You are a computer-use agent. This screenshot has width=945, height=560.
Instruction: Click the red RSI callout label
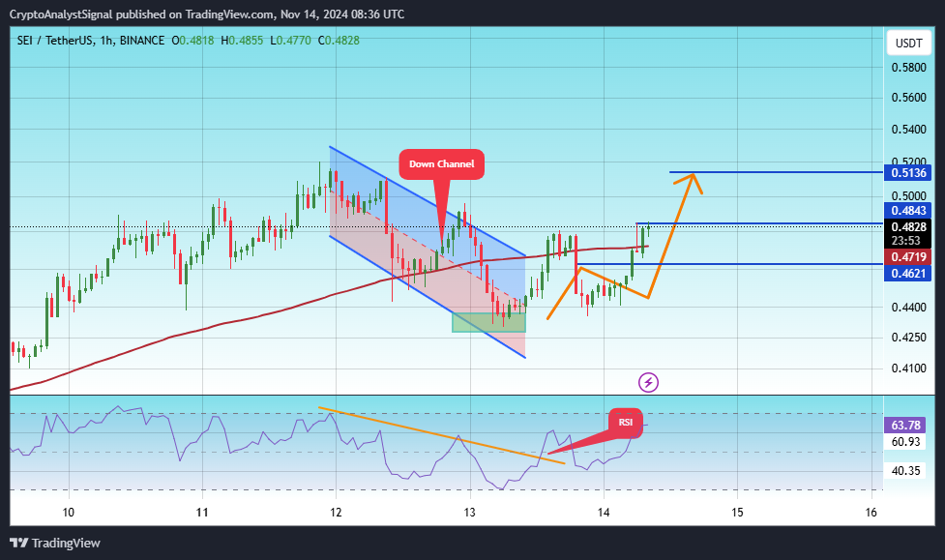[x=626, y=423]
